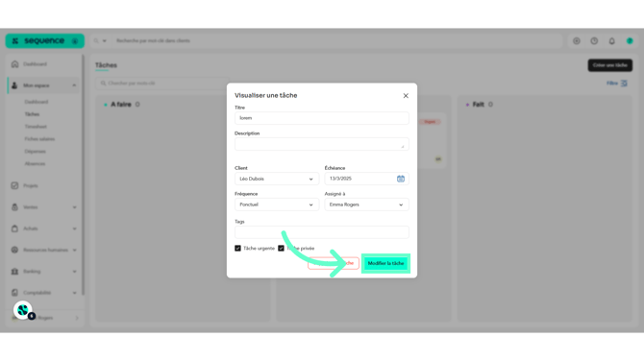Click the Mon espace person icon

point(14,85)
